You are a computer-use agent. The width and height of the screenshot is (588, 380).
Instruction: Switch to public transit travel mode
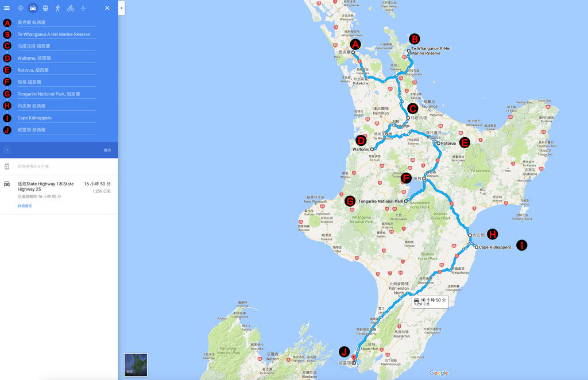(45, 8)
